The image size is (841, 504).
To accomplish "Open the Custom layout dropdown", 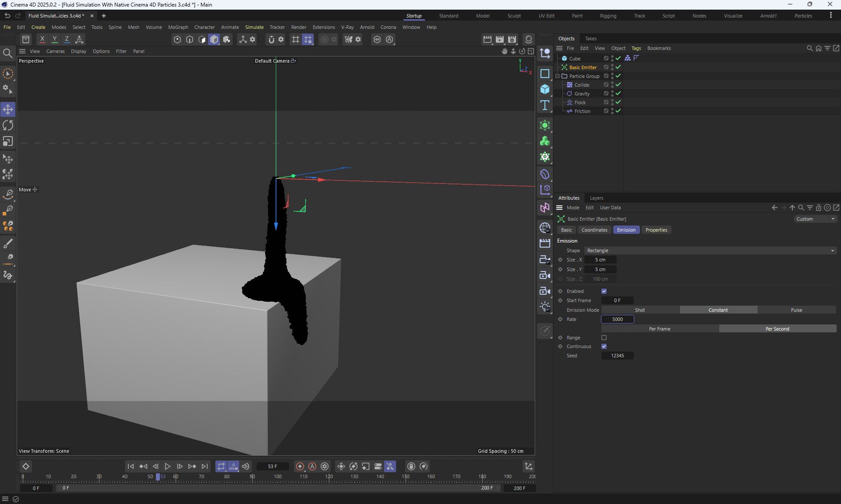I will [815, 219].
